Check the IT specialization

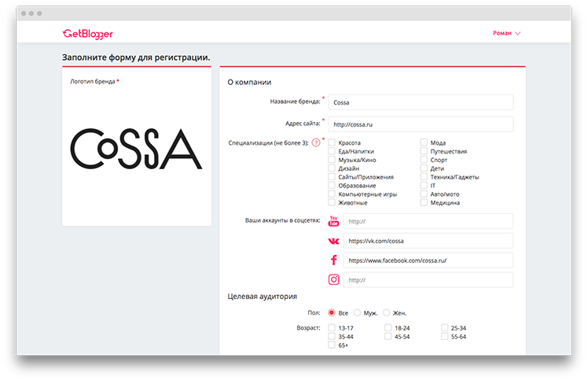pos(424,186)
